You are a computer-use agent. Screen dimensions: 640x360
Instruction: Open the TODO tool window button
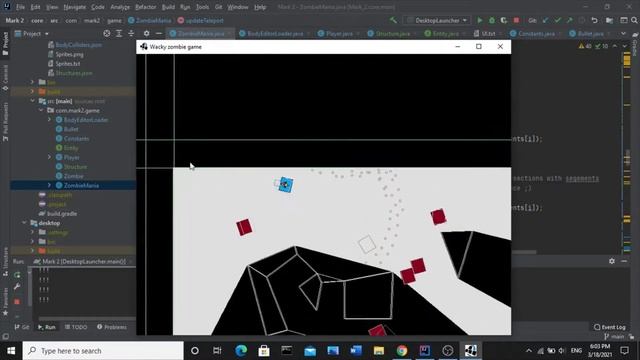[x=76, y=327]
